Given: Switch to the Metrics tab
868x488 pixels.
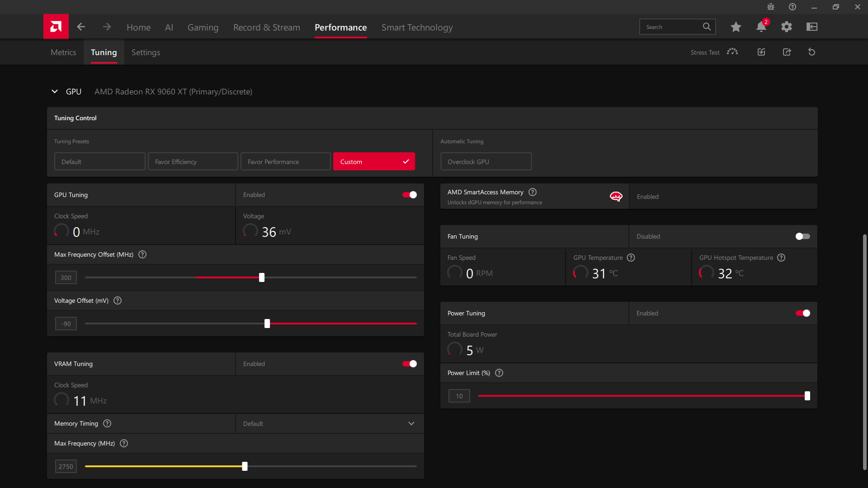Looking at the screenshot, I should (x=63, y=52).
